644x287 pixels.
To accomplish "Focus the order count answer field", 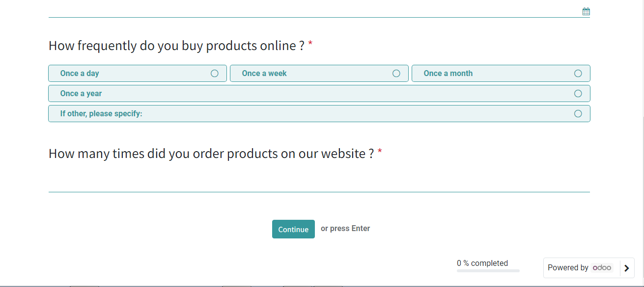I will tap(319, 182).
